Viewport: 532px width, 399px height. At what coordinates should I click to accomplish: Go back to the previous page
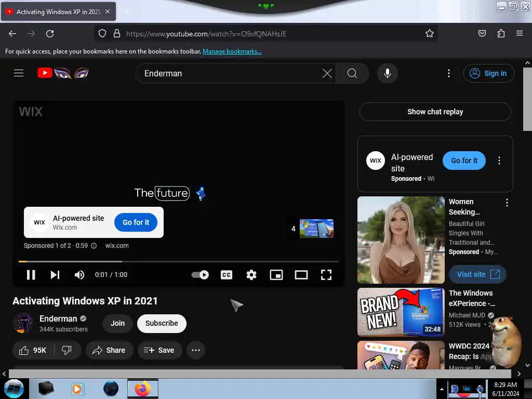12,34
